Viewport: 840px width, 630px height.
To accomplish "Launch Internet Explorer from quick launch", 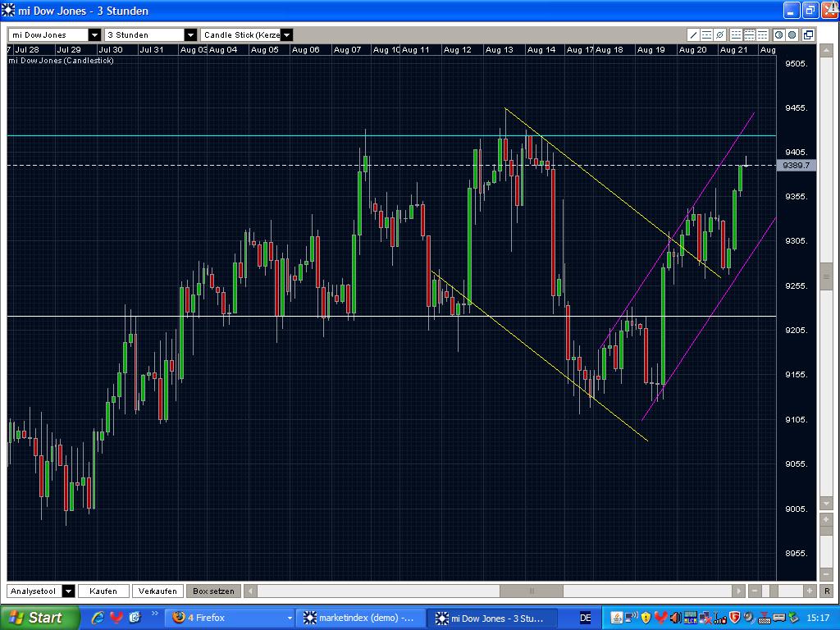I will click(98, 618).
